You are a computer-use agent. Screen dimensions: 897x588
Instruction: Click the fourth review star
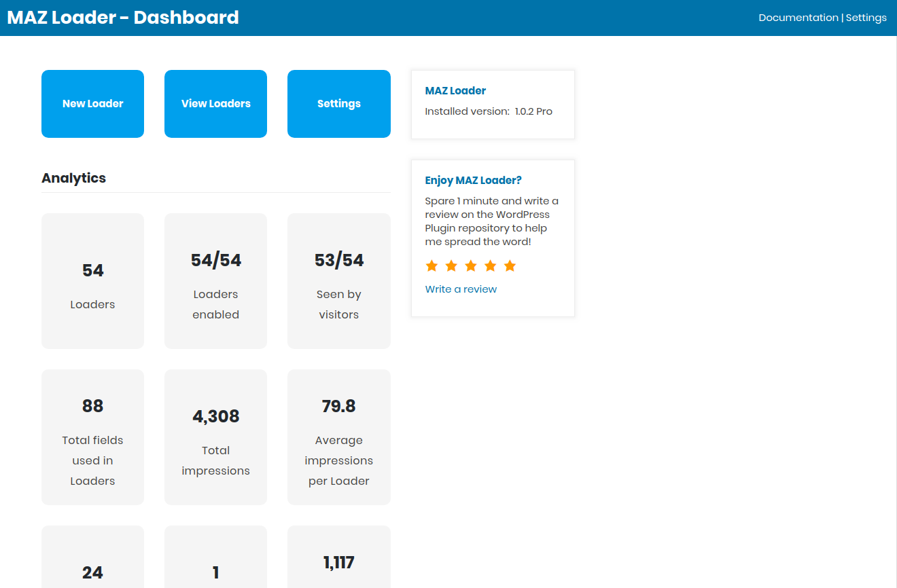click(x=491, y=265)
